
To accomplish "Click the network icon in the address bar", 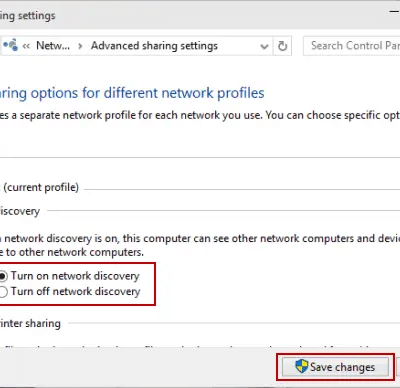I will 11,45.
